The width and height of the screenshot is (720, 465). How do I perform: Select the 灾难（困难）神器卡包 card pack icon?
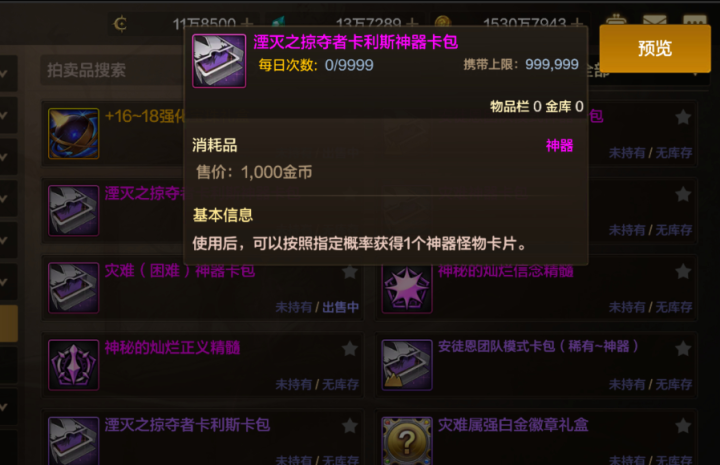click(73, 288)
